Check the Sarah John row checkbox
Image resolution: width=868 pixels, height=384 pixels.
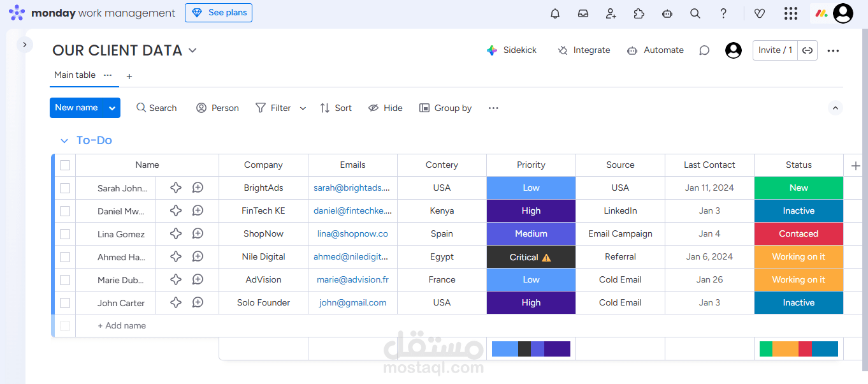(65, 188)
